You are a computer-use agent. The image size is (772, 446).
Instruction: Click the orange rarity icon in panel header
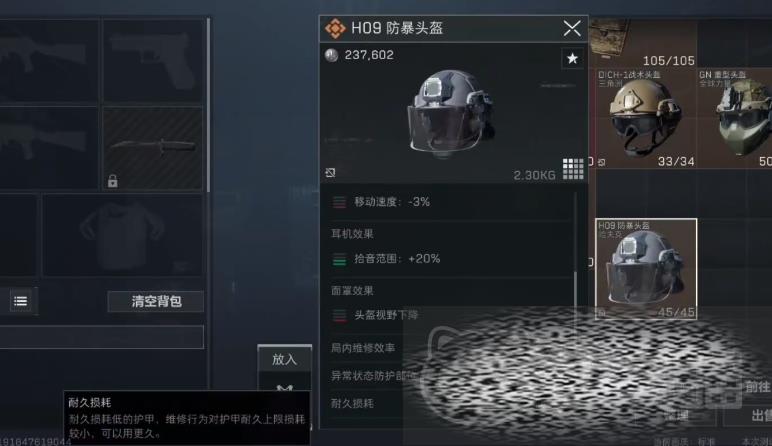335,29
